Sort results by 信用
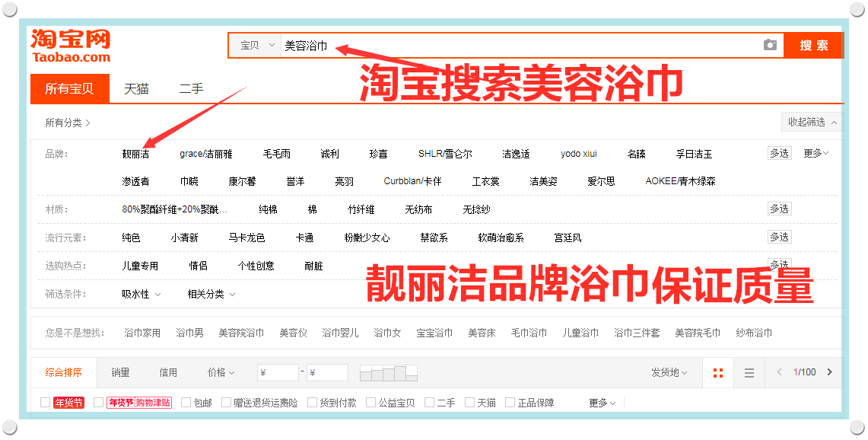 pos(168,372)
